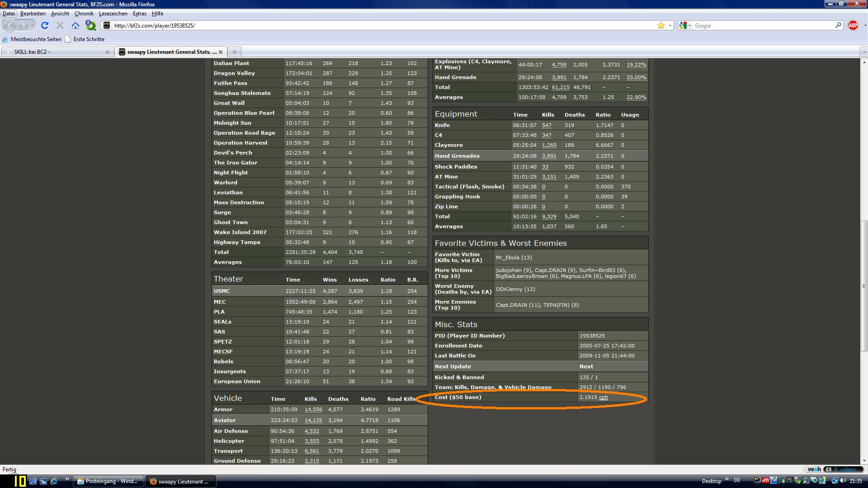Click the ATI tray icon

[x=766, y=481]
